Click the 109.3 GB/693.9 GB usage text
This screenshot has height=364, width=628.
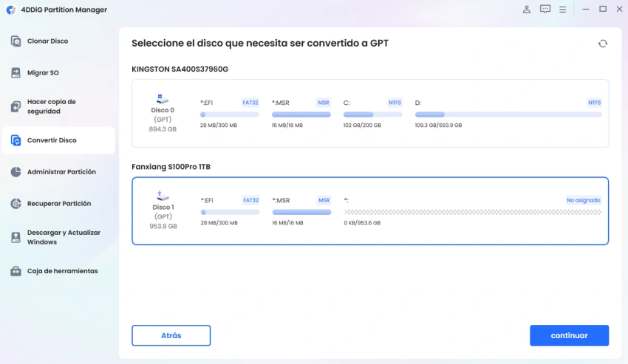[x=438, y=126]
